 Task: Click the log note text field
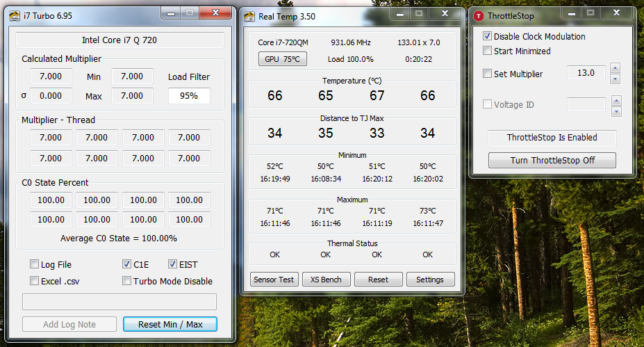click(119, 302)
